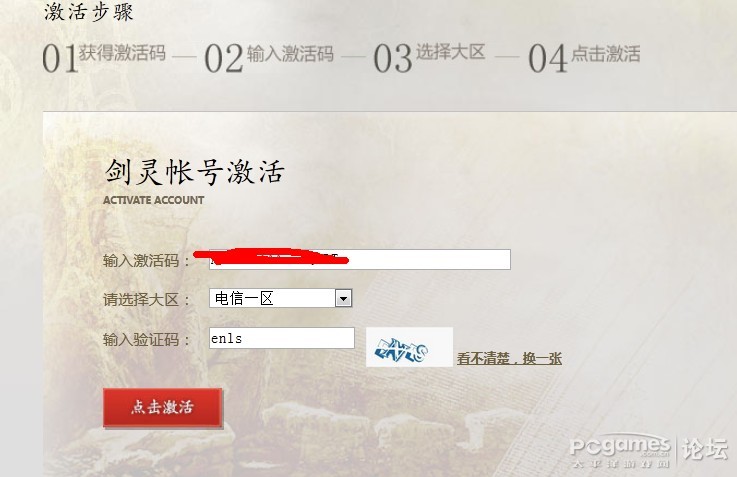Click the PCgames 论坛 watermark logo
737x477 pixels.
click(x=649, y=452)
